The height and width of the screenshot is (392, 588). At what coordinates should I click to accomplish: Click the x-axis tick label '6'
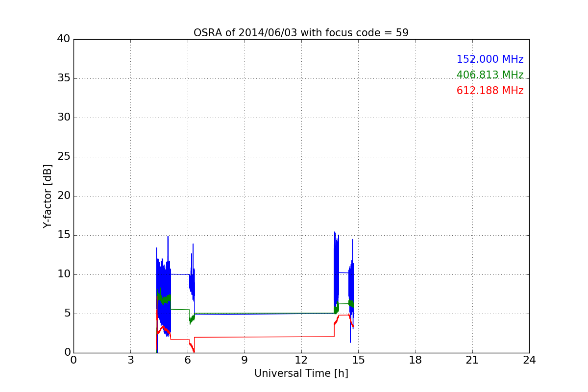[187, 360]
